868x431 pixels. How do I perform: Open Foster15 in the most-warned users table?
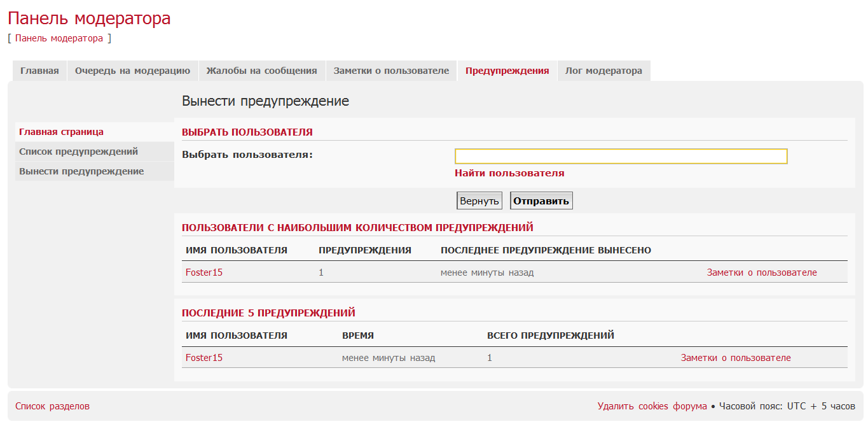204,272
